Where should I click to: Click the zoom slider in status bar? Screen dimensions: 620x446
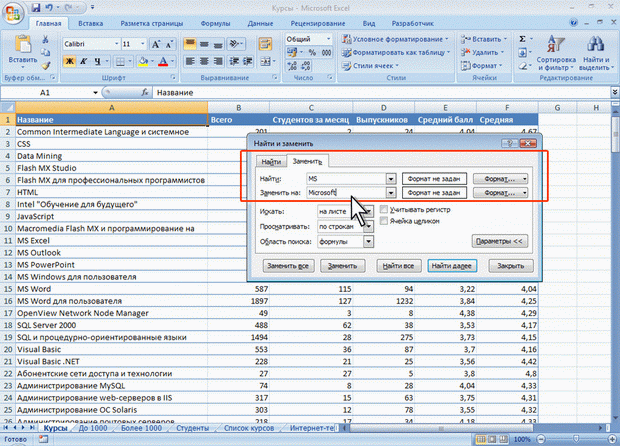577,439
